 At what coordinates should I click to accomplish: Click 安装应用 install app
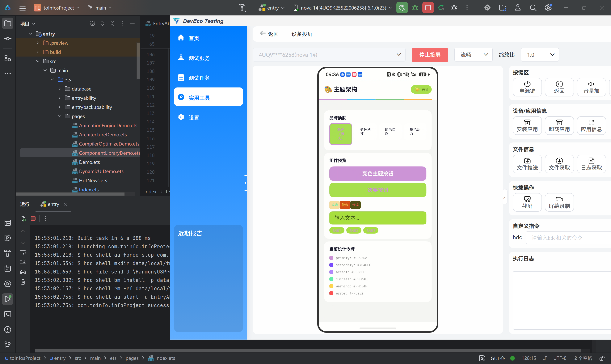tap(527, 126)
